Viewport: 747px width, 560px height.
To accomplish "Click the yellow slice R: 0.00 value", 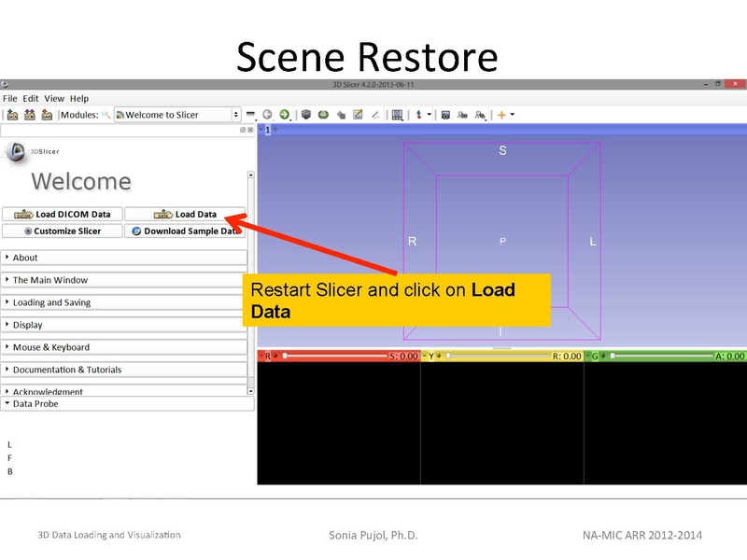I will coord(567,356).
